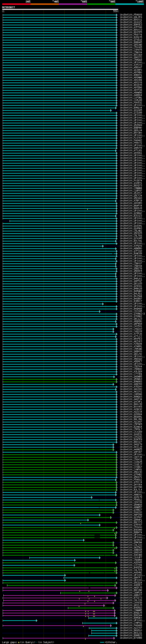
Task: Select hit UniRef100_B6UD10
Action: (131, 630)
